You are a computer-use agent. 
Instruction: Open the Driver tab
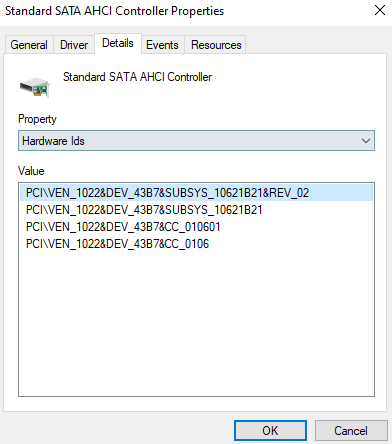74,45
